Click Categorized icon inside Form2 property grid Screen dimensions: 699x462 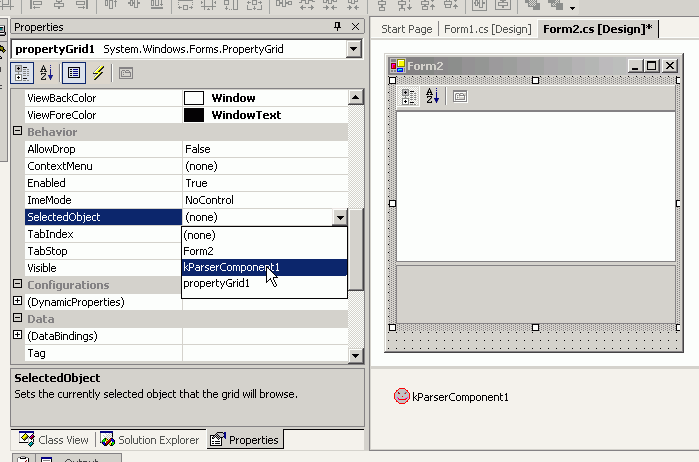coord(409,97)
